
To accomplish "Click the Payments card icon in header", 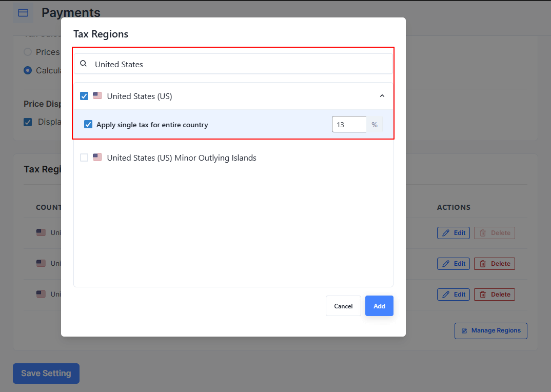I will click(23, 13).
